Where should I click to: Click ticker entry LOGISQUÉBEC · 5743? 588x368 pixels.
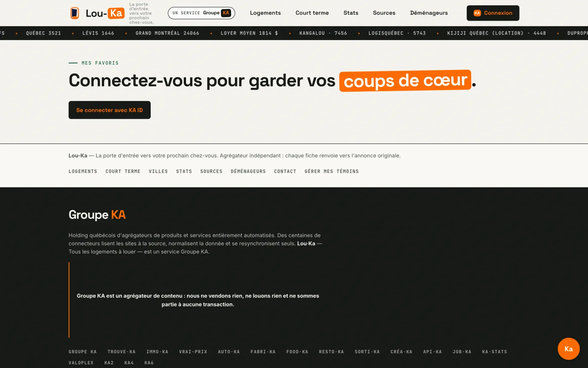[397, 33]
